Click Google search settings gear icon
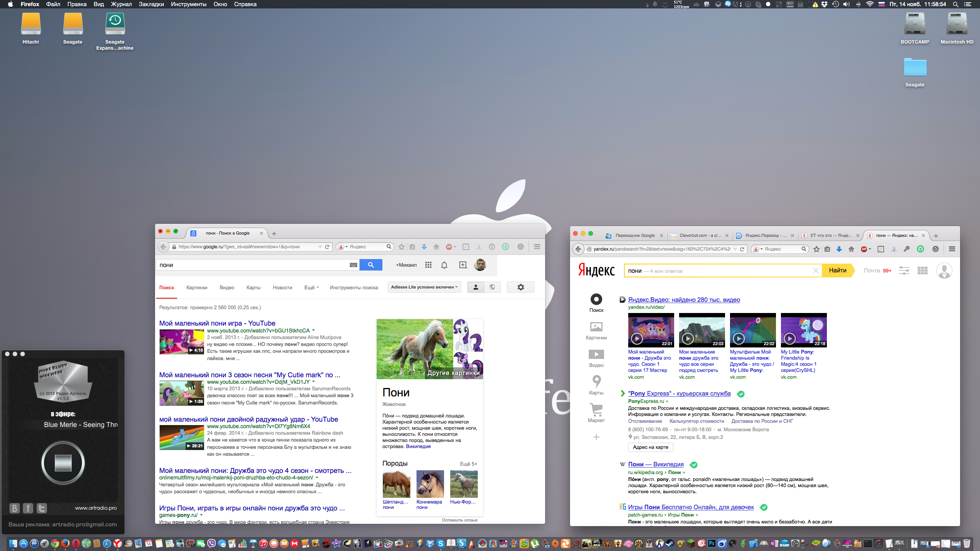 click(x=520, y=287)
